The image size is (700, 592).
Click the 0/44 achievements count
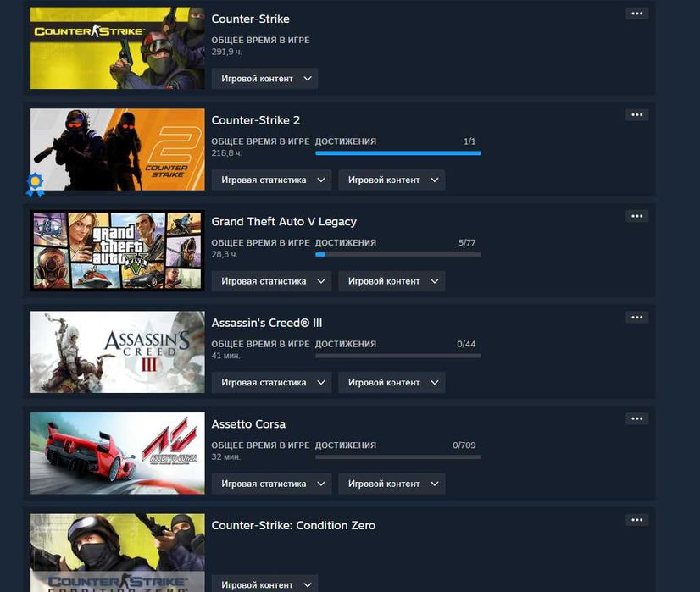pos(466,344)
